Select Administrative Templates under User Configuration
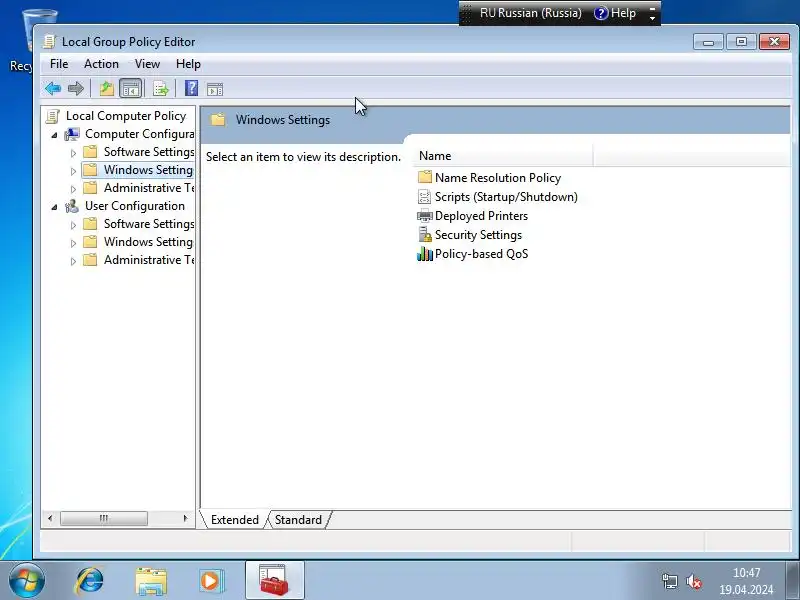800x600 pixels. (x=148, y=260)
